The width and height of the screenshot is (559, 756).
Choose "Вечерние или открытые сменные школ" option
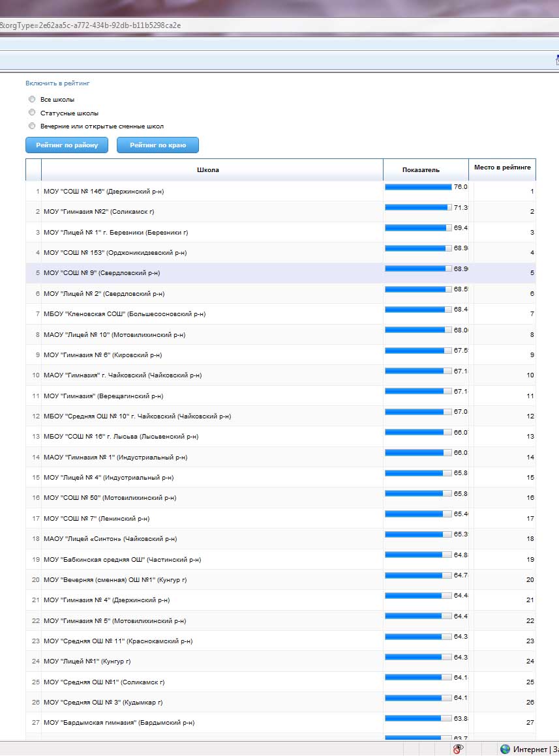point(32,126)
